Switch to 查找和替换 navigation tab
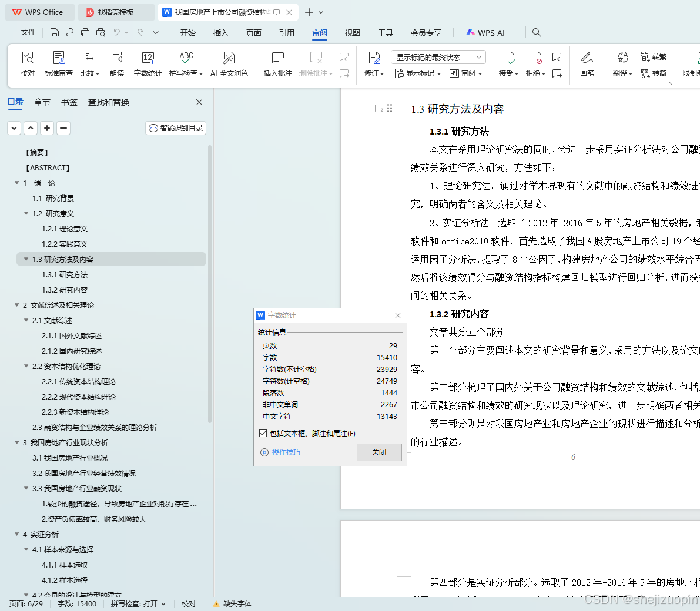The height and width of the screenshot is (611, 700). [109, 102]
